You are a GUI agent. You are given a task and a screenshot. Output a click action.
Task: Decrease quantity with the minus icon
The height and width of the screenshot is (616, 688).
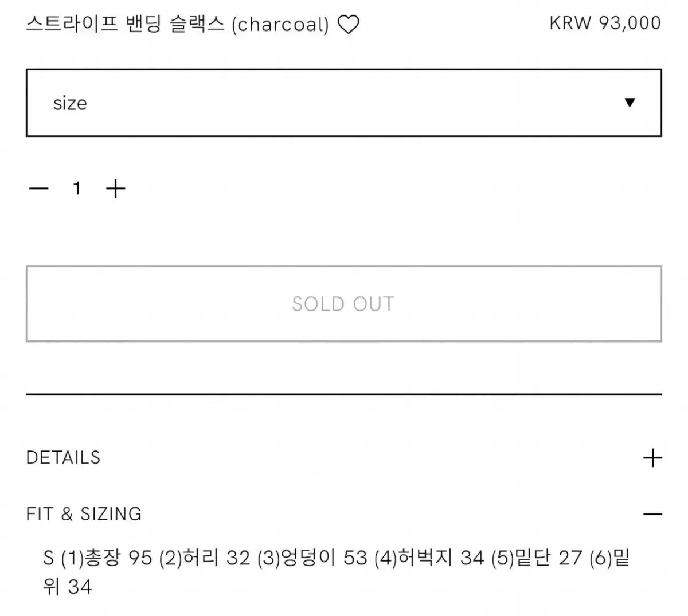(38, 189)
